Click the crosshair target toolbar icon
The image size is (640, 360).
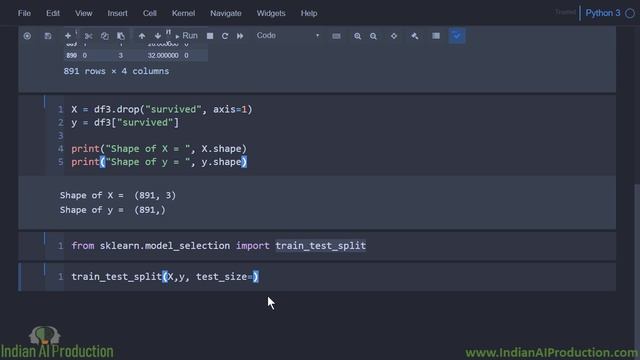pos(394,36)
